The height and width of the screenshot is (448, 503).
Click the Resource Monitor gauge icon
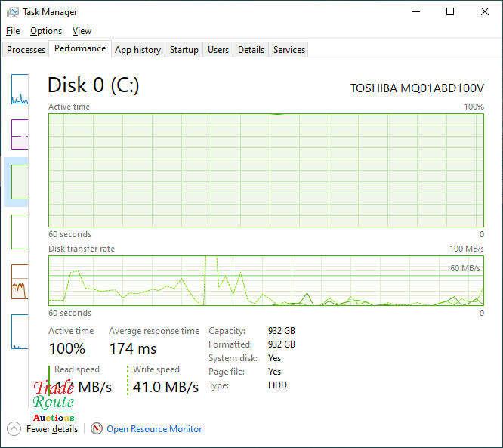click(97, 428)
